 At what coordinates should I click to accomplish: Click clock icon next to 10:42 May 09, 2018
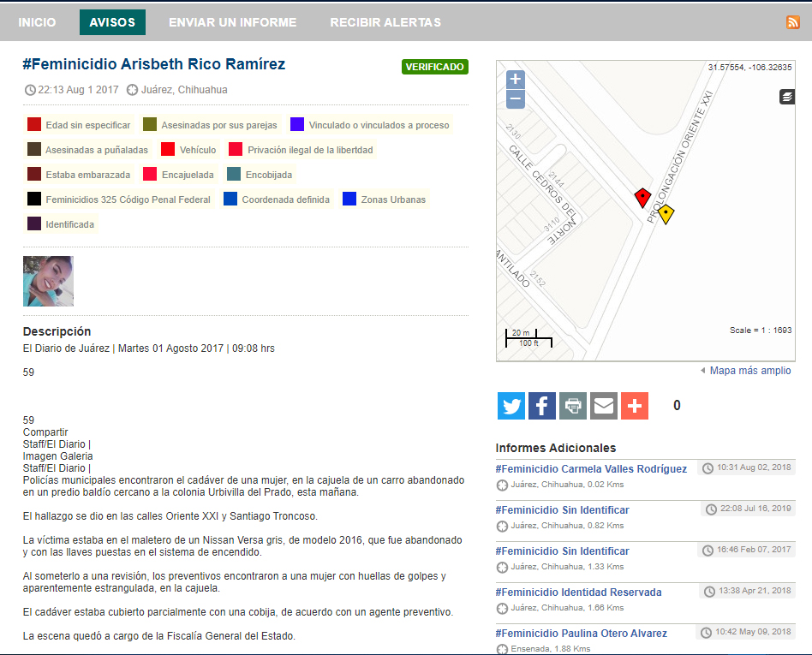pos(707,633)
